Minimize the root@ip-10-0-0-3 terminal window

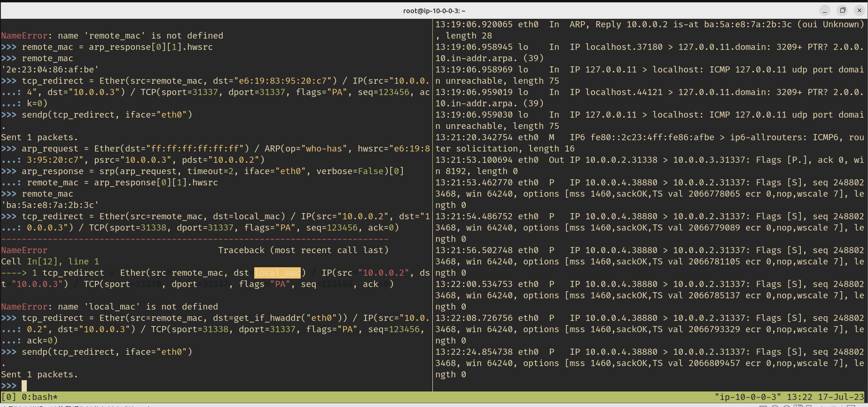[825, 10]
